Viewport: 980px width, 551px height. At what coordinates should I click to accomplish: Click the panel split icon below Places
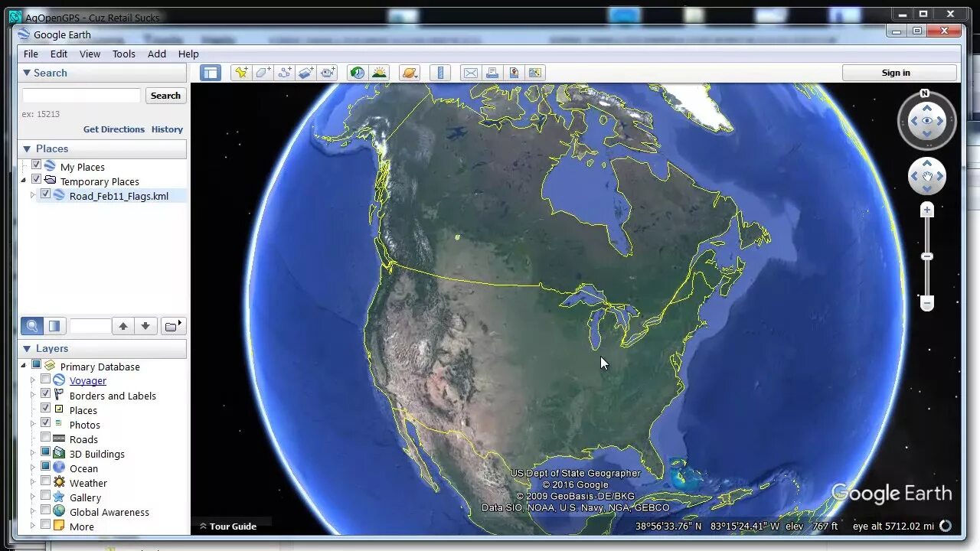tap(54, 326)
